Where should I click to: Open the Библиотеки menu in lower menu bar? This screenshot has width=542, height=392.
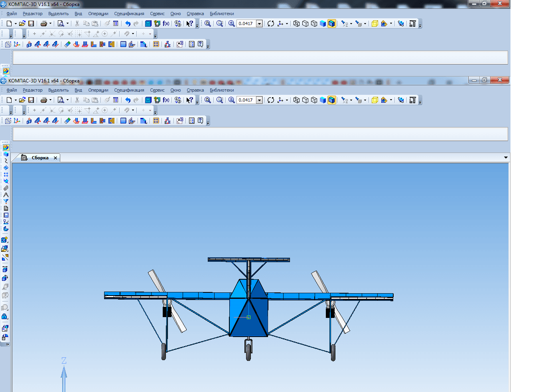222,90
